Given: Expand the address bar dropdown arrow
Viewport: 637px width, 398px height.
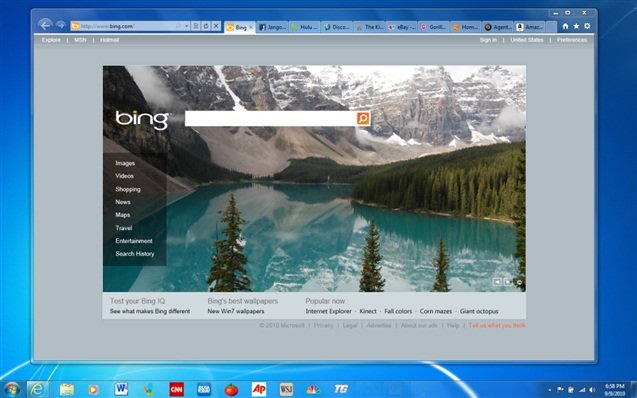Looking at the screenshot, I should click(x=186, y=26).
